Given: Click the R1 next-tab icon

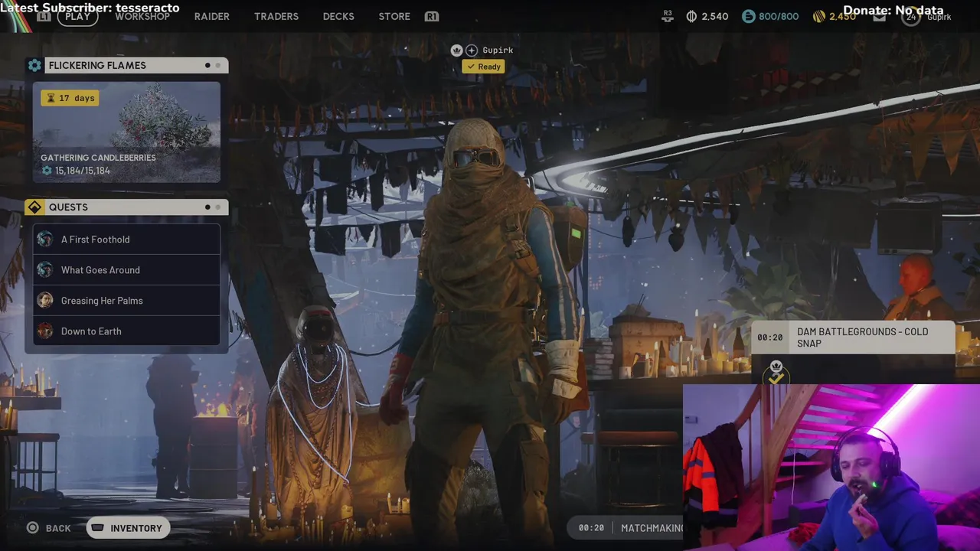Looking at the screenshot, I should click(432, 16).
